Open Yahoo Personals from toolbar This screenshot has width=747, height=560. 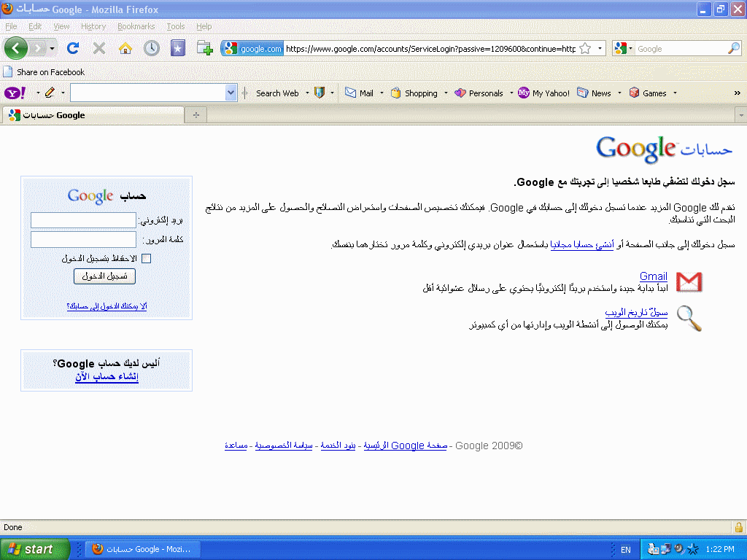point(479,93)
